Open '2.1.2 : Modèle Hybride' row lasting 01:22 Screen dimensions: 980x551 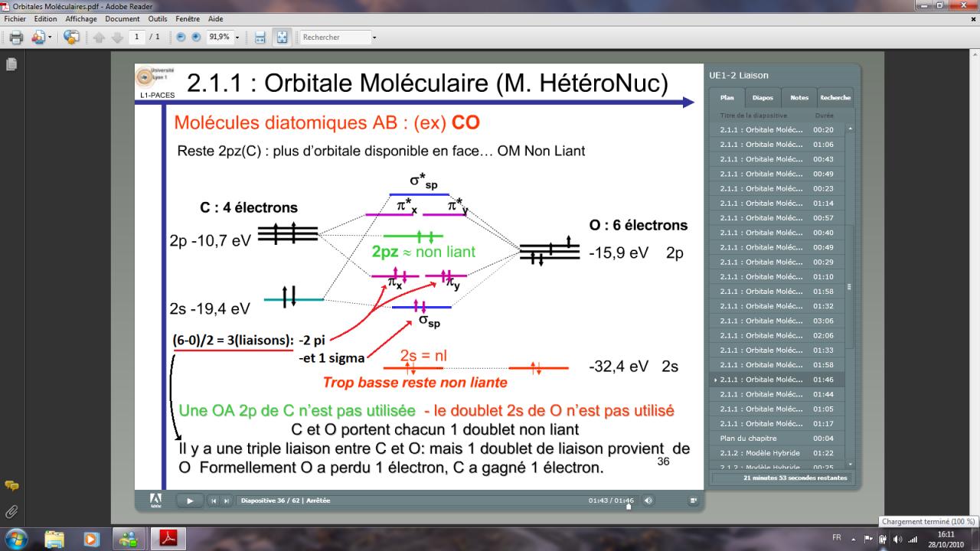(777, 453)
